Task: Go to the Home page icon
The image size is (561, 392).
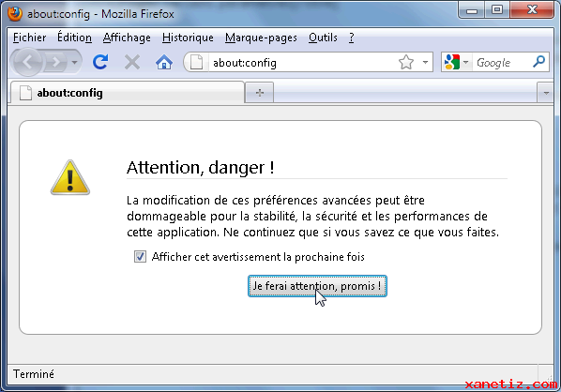Action: point(164,62)
